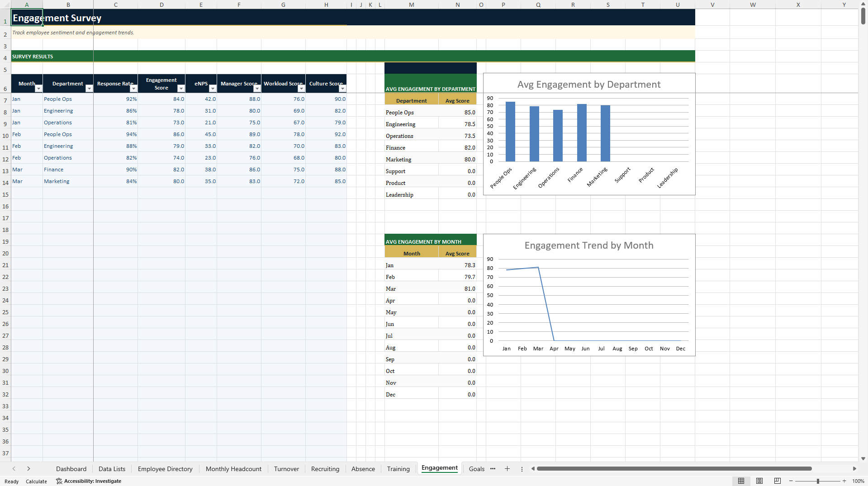The height and width of the screenshot is (486, 868).
Task: Switch to the Goals sheet tab
Action: click(476, 469)
